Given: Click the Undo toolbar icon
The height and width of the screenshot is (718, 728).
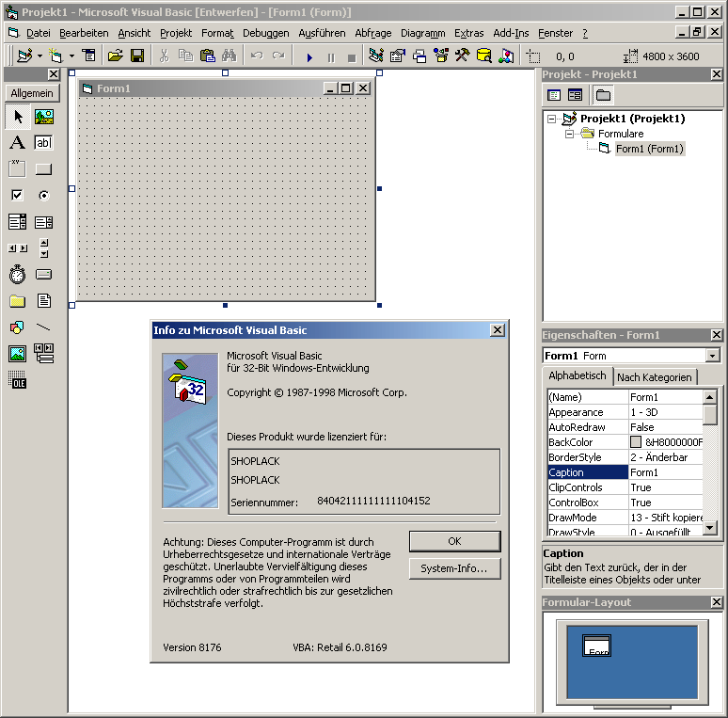Looking at the screenshot, I should [x=257, y=56].
